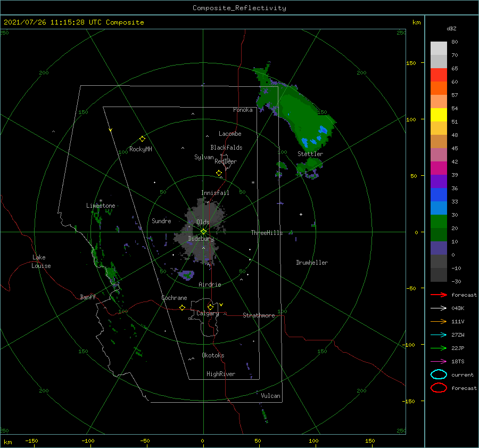Click the Ponoka city label
The image size is (479, 448).
(x=243, y=110)
